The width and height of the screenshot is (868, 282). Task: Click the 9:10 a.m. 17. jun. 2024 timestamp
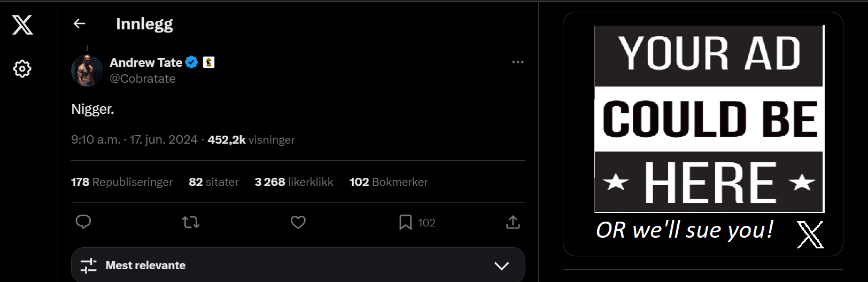click(x=134, y=140)
